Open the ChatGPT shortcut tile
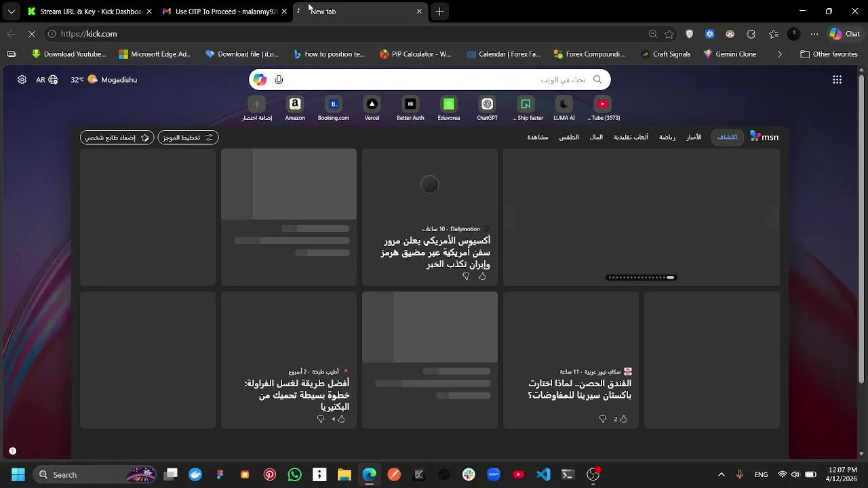The image size is (868, 488). [487, 108]
